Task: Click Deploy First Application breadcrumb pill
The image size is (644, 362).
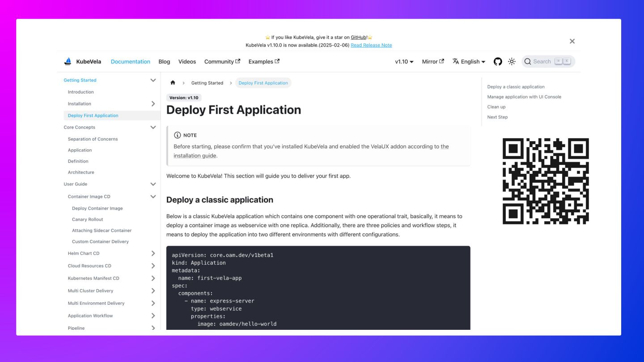Action: [x=263, y=83]
